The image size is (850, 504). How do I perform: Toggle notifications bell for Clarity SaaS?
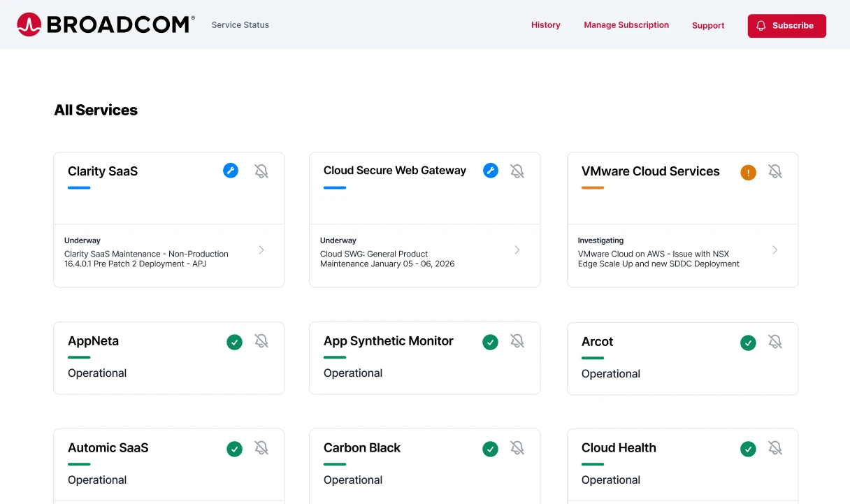click(261, 170)
